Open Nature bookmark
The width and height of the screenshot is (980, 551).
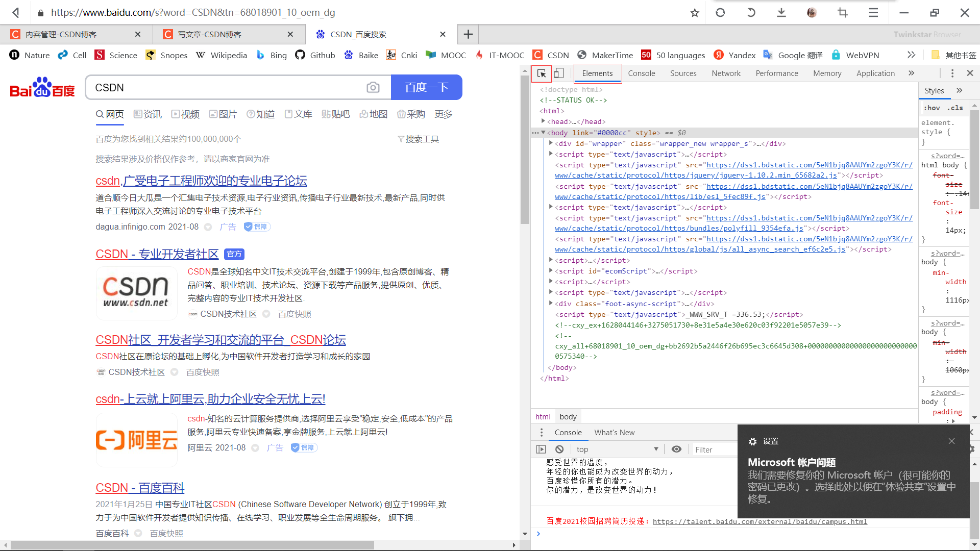click(x=30, y=55)
